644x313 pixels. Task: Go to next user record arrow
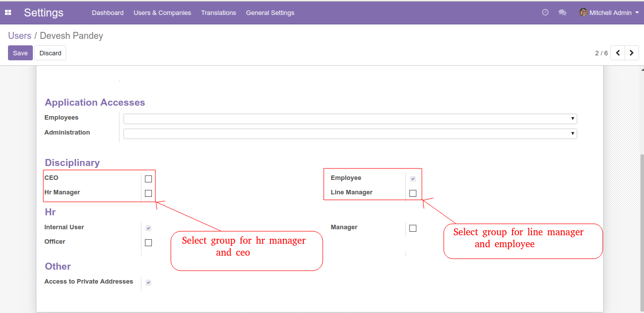632,53
